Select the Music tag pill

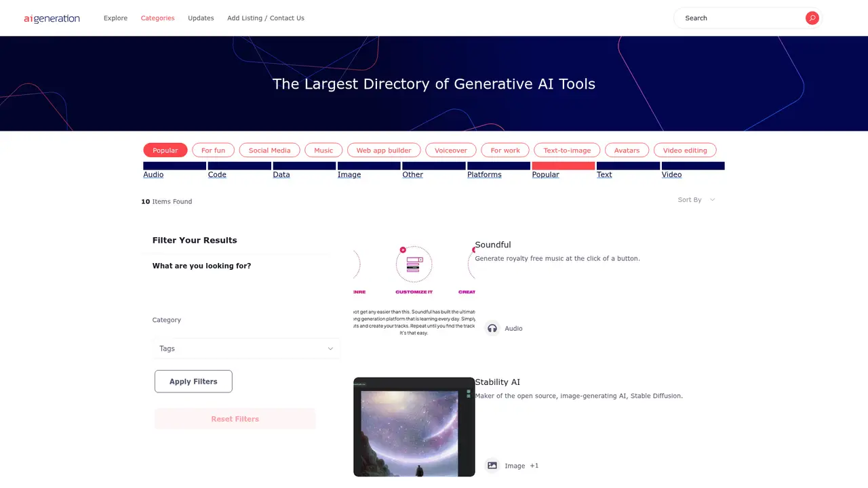click(x=323, y=150)
